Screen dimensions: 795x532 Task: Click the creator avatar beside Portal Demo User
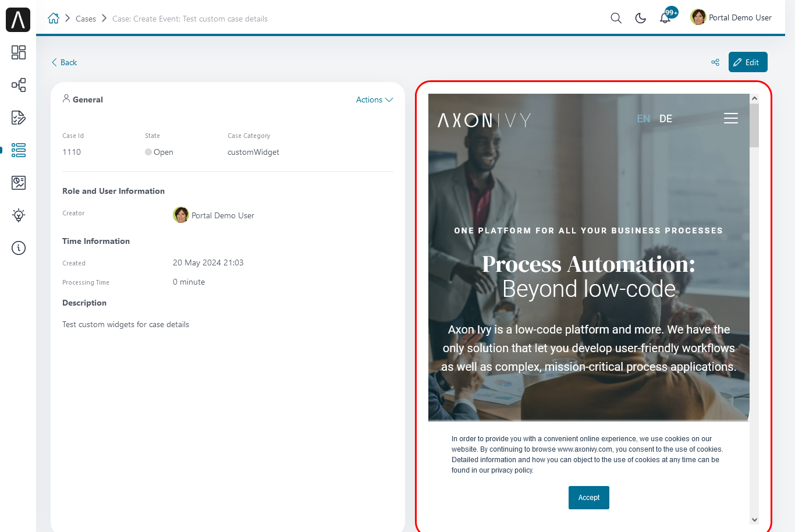(181, 215)
